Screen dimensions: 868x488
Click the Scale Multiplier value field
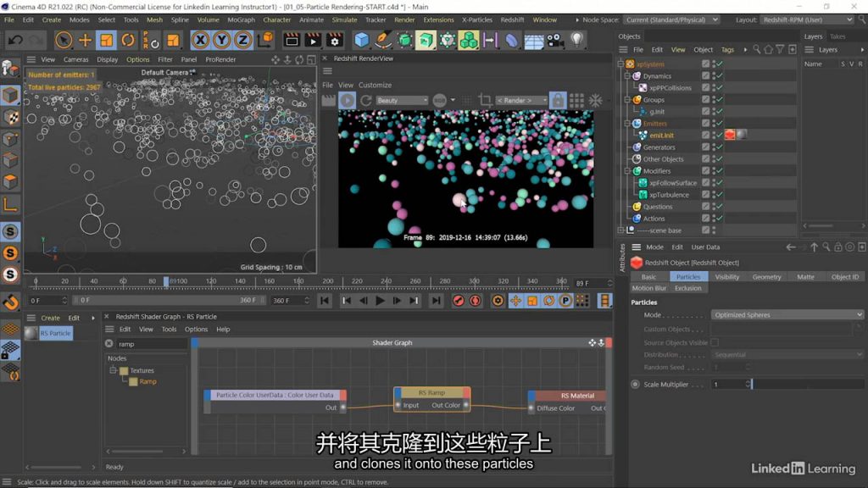pos(728,385)
